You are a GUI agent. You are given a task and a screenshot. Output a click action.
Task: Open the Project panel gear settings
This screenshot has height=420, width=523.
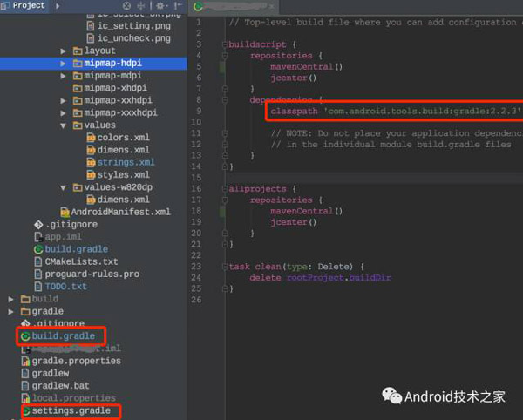161,6
